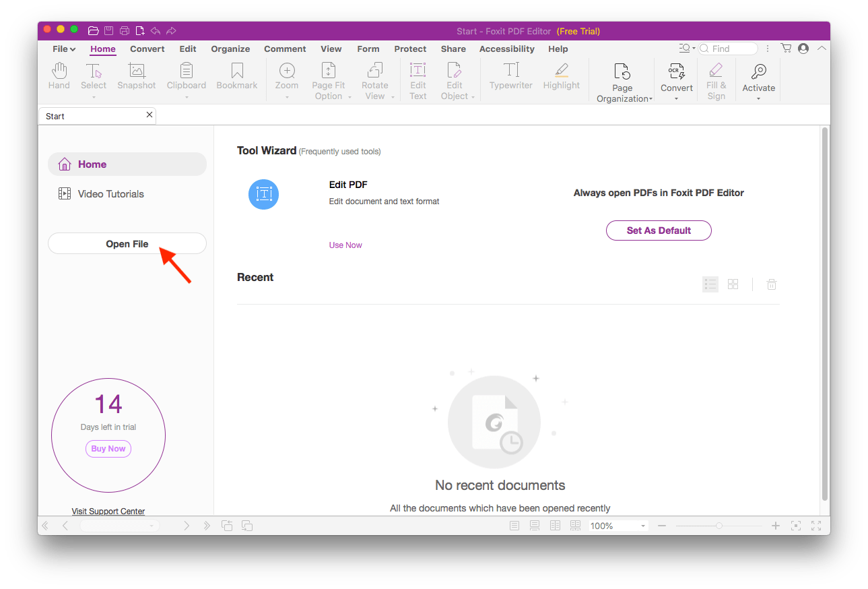The image size is (868, 589).
Task: Take a Snapshot of the page
Action: [x=136, y=76]
